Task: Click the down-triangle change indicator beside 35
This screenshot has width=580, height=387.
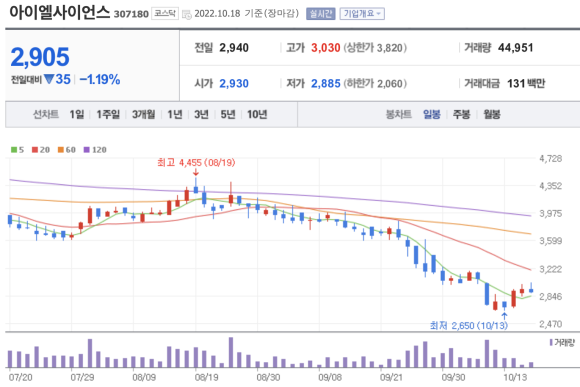Action: [49, 79]
